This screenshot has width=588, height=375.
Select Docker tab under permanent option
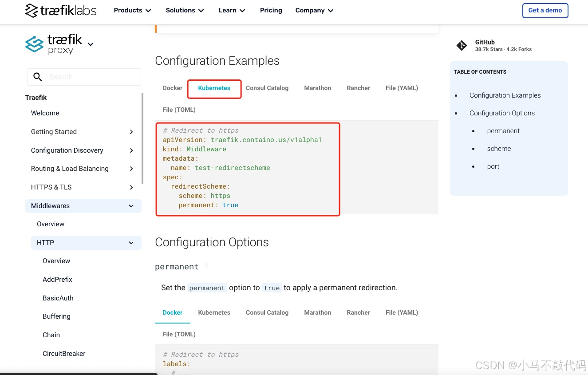tap(173, 312)
